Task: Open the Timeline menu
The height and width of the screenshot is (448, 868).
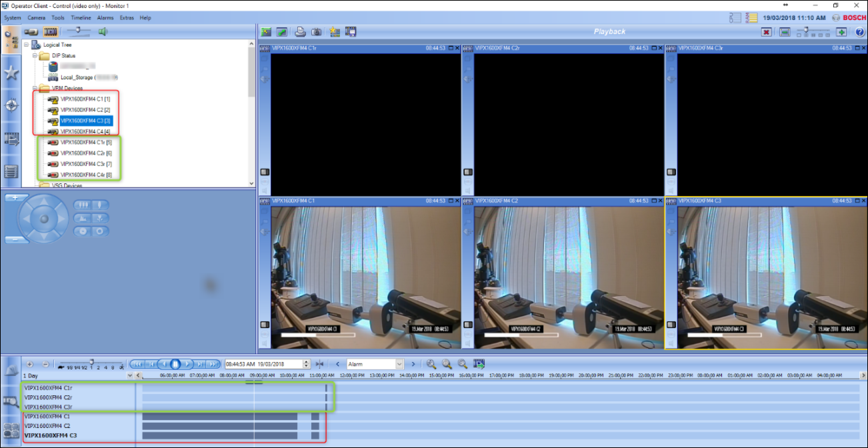Action: click(x=81, y=18)
